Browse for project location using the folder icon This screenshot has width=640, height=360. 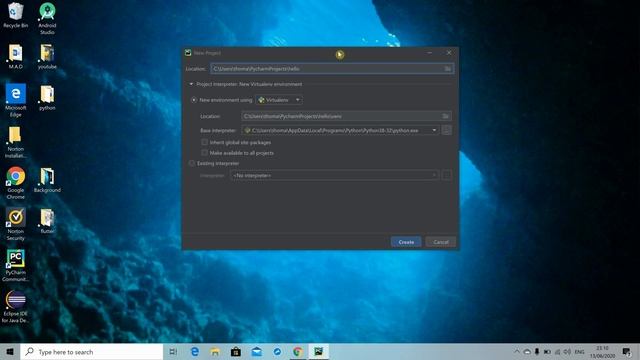[448, 69]
